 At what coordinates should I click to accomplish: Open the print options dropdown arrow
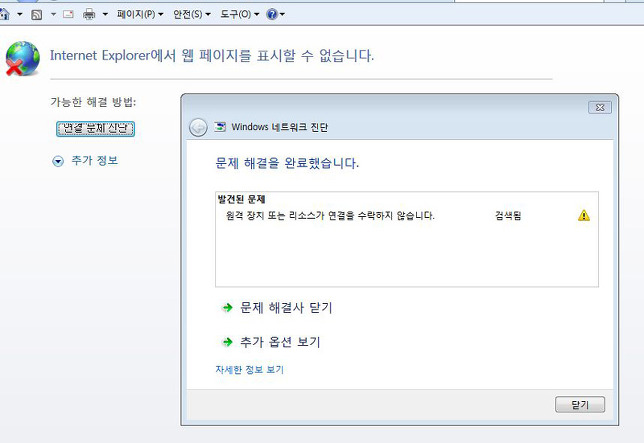click(x=105, y=14)
